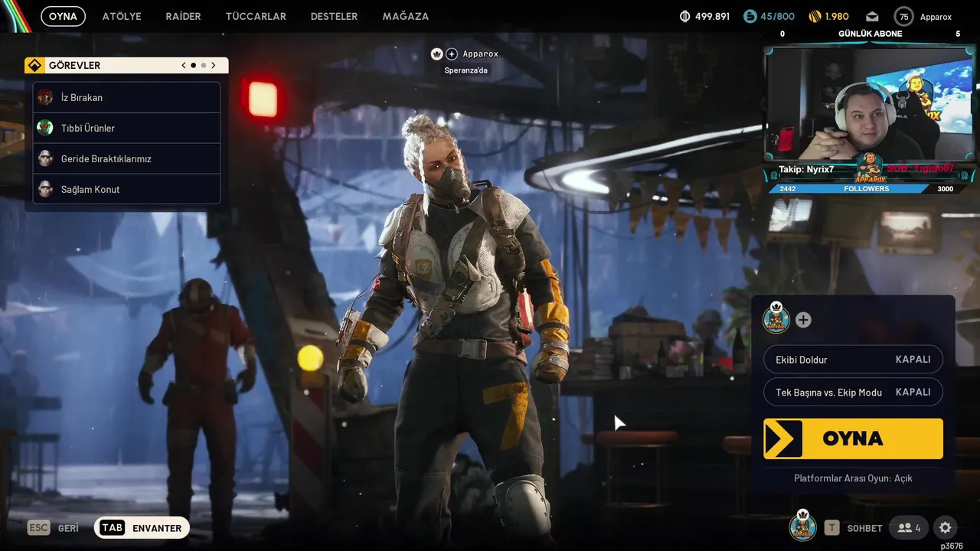This screenshot has height=551, width=980.
Task: Click the Sağlam Konut quest giver portrait
Action: [45, 189]
